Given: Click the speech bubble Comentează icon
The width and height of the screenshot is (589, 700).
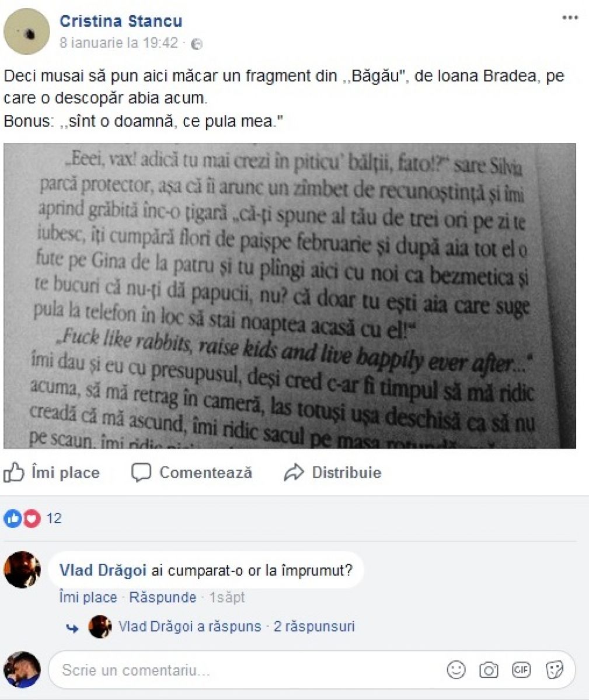Looking at the screenshot, I should tap(141, 473).
